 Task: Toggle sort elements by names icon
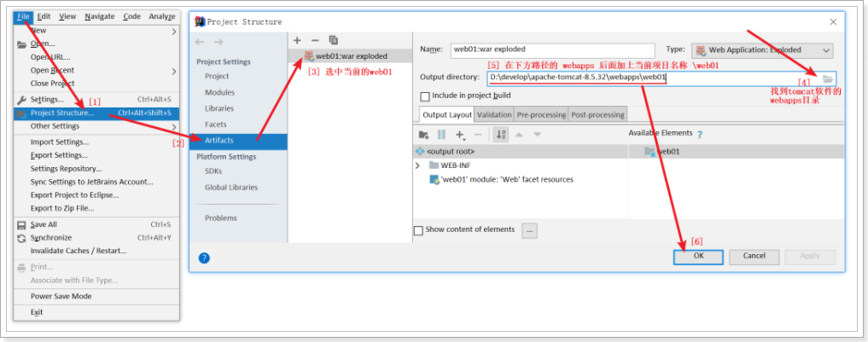tap(501, 135)
